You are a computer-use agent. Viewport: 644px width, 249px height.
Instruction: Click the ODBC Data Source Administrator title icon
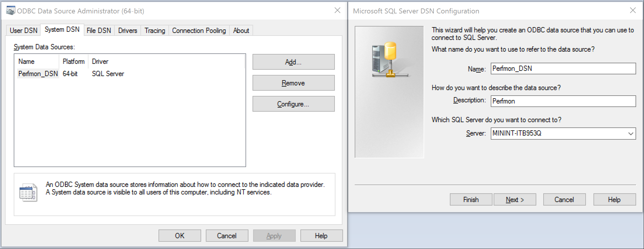pyautogui.click(x=11, y=11)
